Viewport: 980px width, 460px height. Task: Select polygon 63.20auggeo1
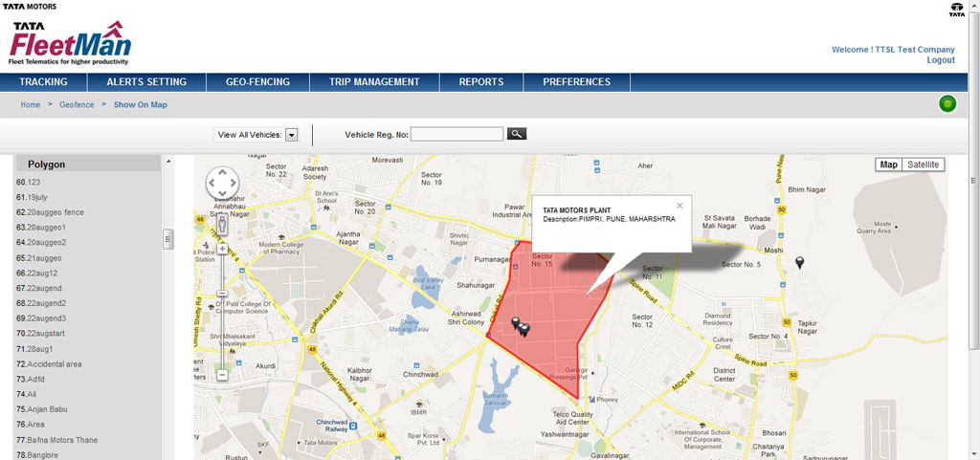[40, 228]
